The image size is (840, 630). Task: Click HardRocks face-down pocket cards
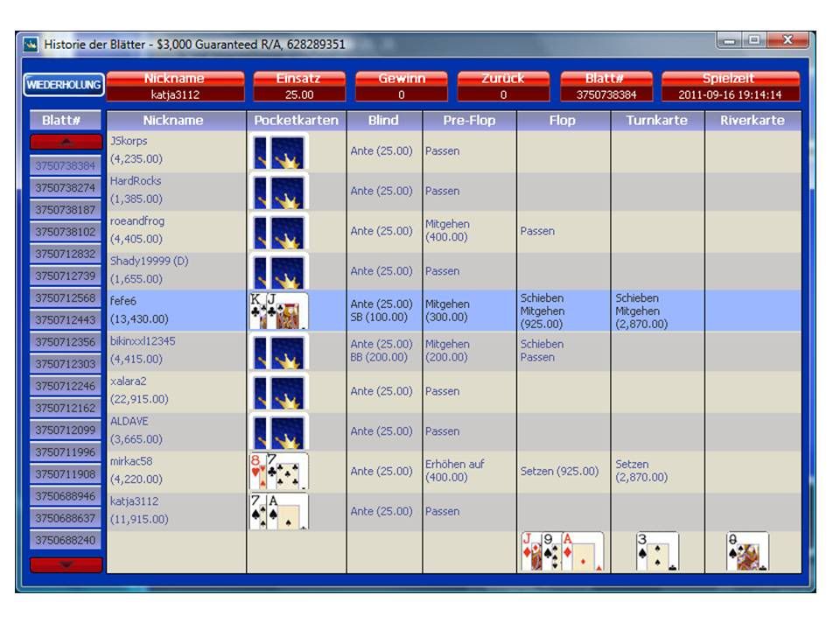pos(279,192)
